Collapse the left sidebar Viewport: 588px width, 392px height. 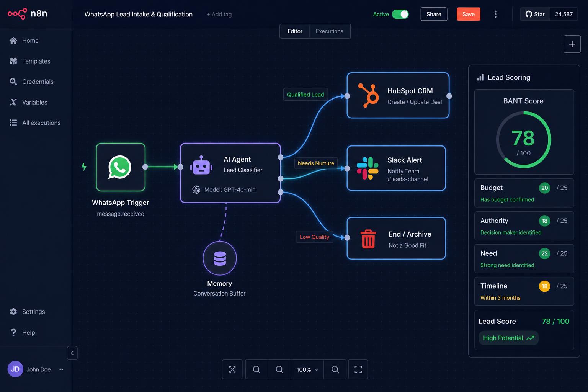tap(72, 353)
